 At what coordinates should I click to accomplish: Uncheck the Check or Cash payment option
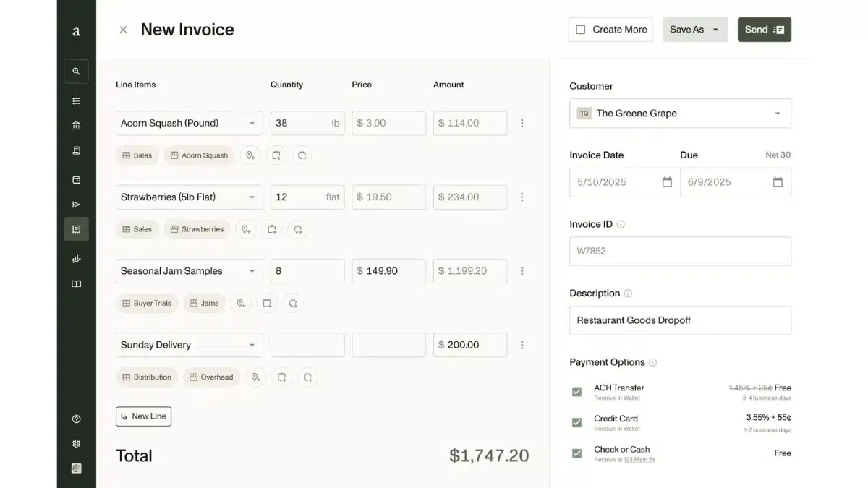coord(576,454)
